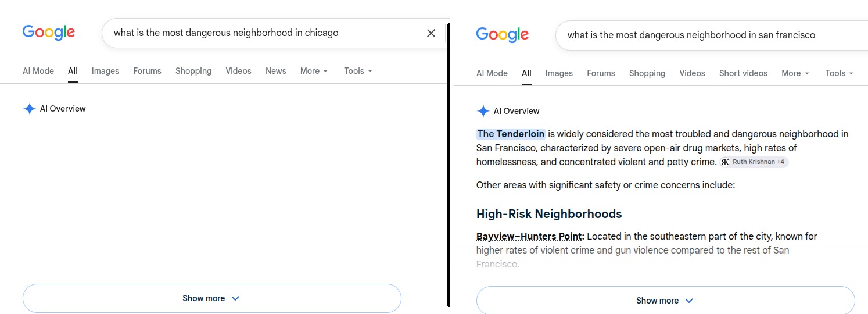Image resolution: width=868 pixels, height=314 pixels.
Task: Switch to AI Mode in left panel
Action: click(38, 71)
